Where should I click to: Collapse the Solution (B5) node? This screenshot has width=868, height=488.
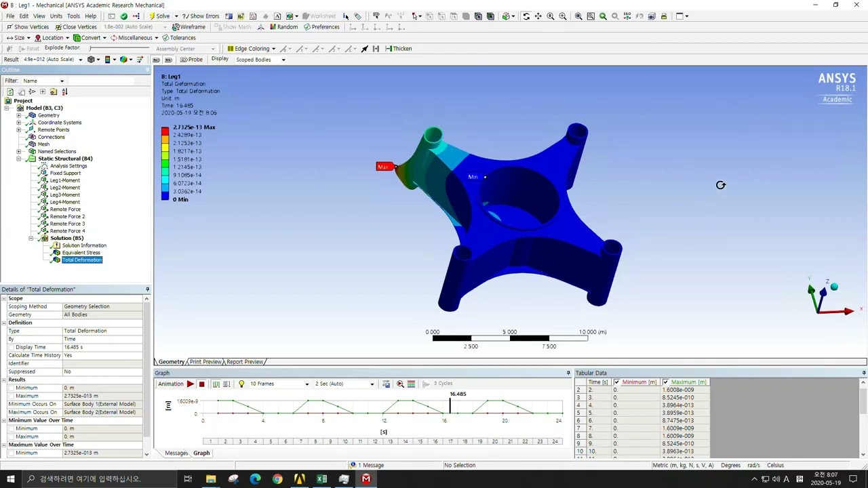31,239
